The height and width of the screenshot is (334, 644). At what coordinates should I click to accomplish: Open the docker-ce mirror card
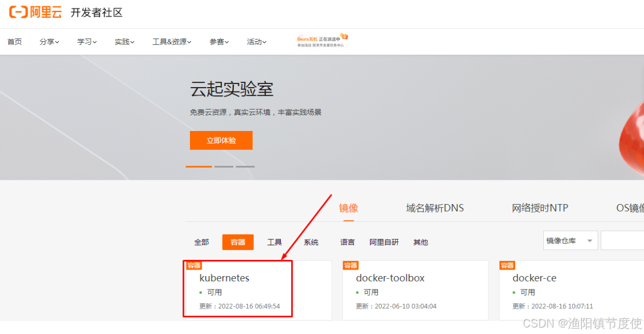(571, 290)
